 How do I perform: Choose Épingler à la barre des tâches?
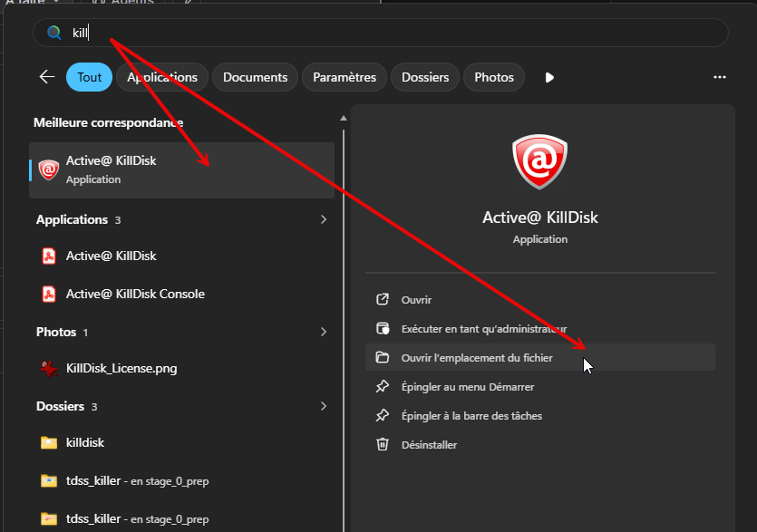click(x=539, y=416)
